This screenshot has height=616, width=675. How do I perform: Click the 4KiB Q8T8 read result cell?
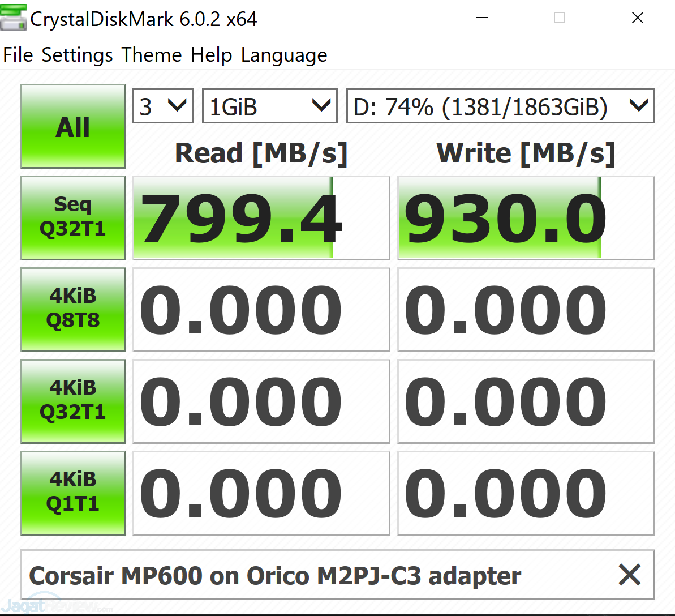pos(261,310)
